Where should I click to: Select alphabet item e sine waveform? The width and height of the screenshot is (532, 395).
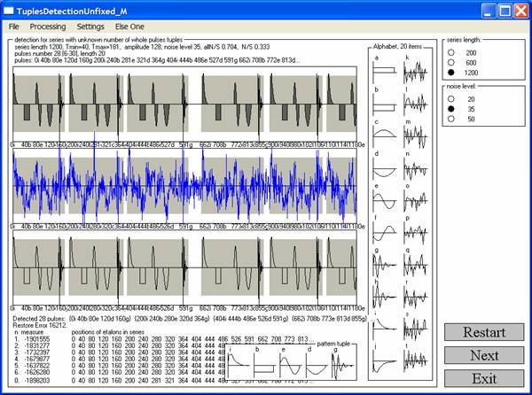385,200
